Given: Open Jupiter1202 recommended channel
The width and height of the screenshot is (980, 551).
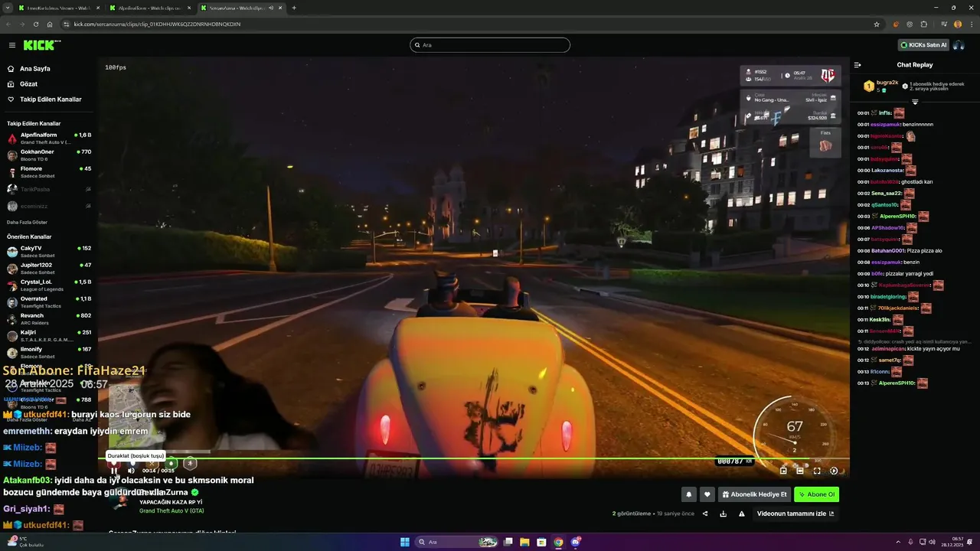Looking at the screenshot, I should [x=49, y=269].
